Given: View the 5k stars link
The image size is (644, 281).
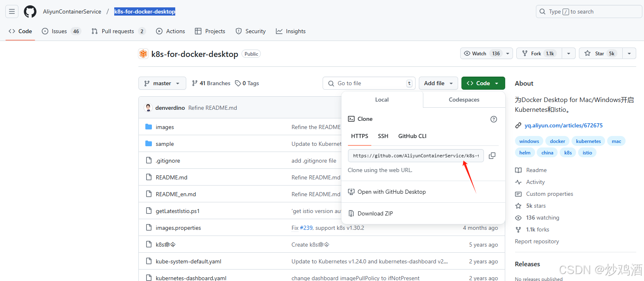Looking at the screenshot, I should click(x=531, y=206).
